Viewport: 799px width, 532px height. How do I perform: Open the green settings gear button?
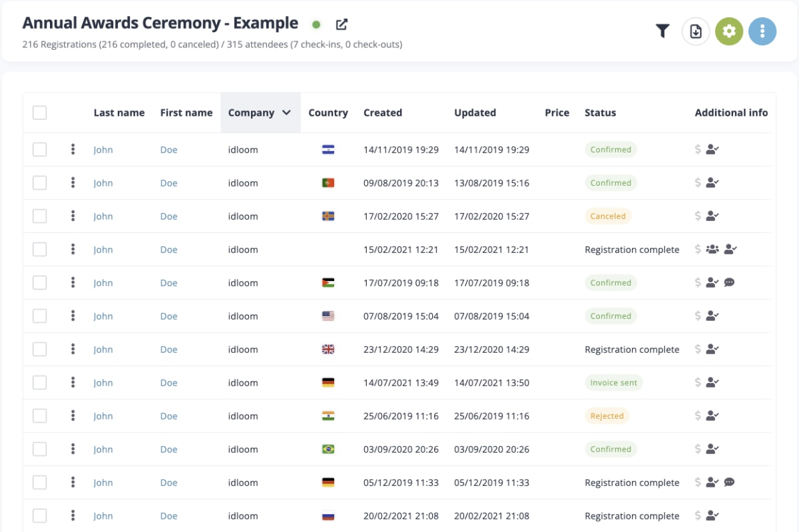pos(729,31)
